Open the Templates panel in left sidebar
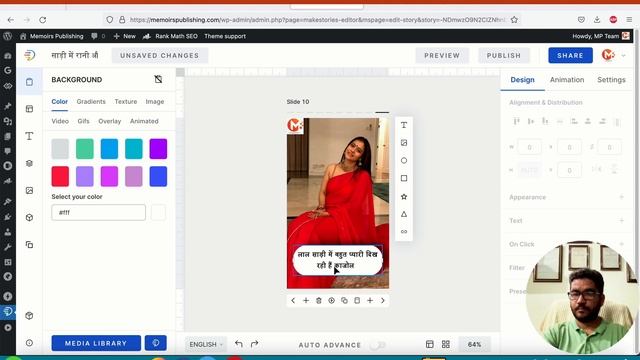Screen dimensions: 640x360 (29, 109)
